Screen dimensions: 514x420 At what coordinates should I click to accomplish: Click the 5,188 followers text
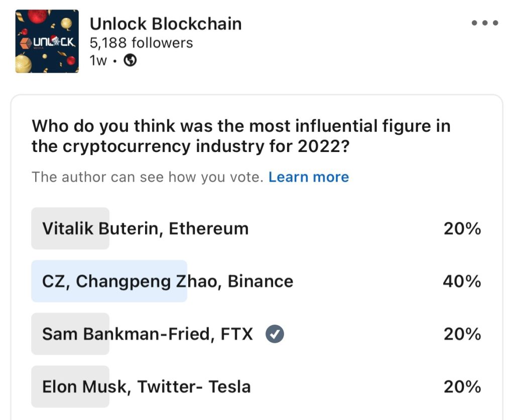pyautogui.click(x=141, y=43)
